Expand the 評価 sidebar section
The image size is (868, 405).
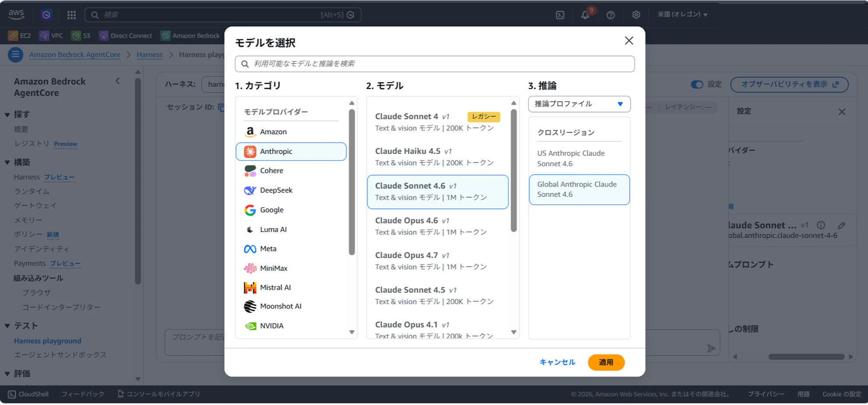(7, 374)
